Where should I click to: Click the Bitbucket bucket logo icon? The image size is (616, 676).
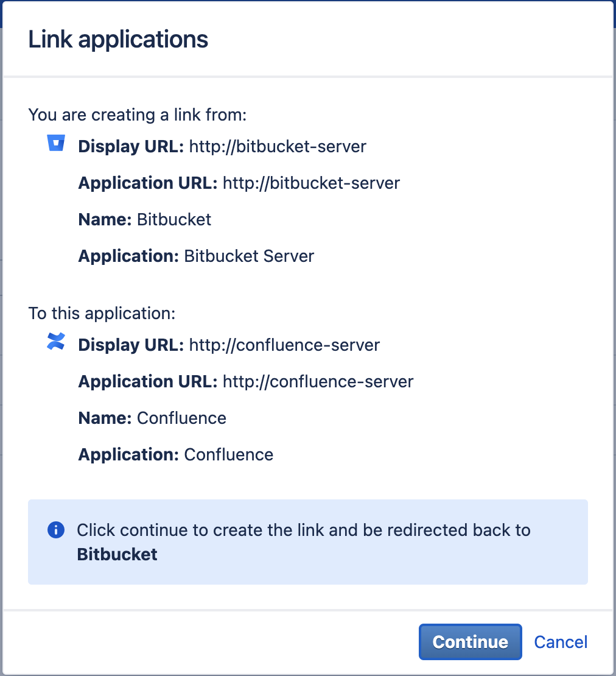(x=56, y=143)
